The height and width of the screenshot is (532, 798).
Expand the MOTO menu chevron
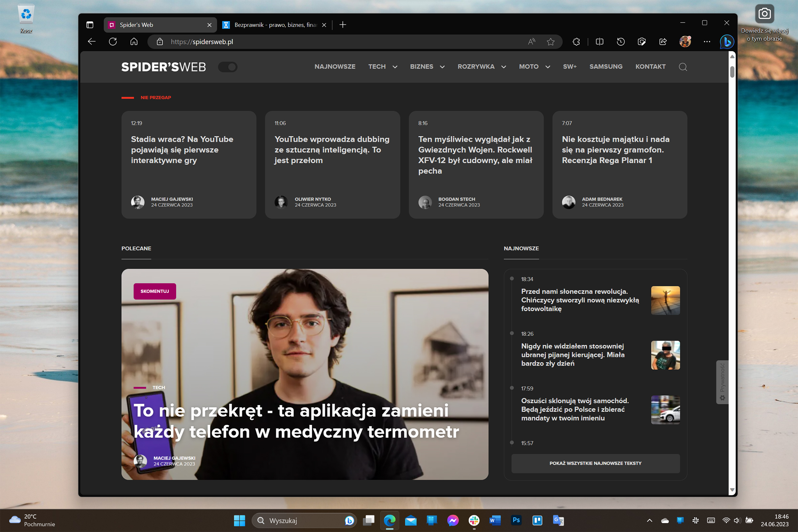[548, 67]
